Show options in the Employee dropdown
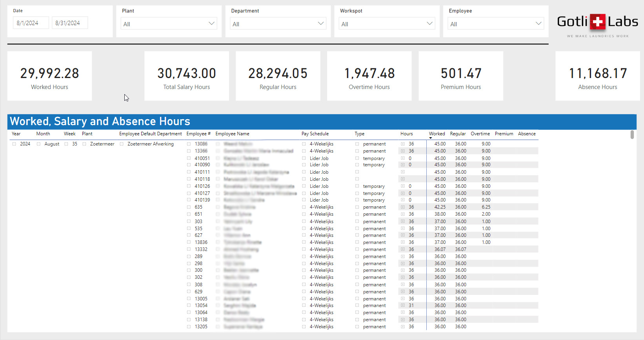644x340 pixels. (x=495, y=24)
